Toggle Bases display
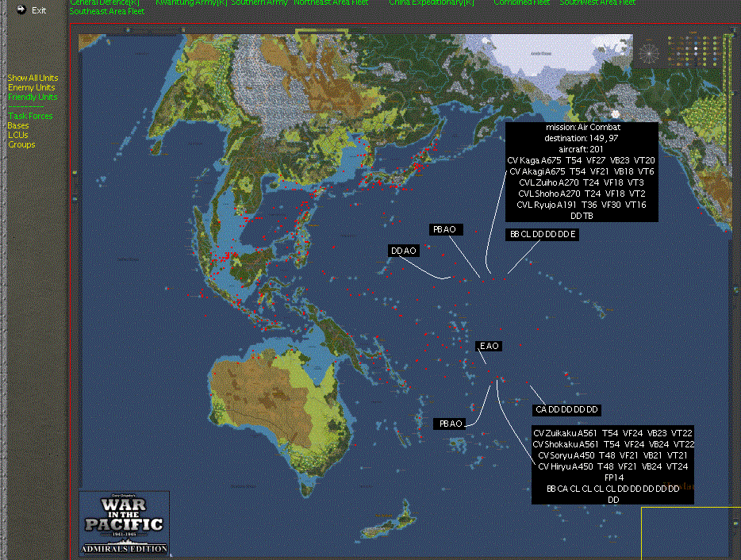 [18, 125]
